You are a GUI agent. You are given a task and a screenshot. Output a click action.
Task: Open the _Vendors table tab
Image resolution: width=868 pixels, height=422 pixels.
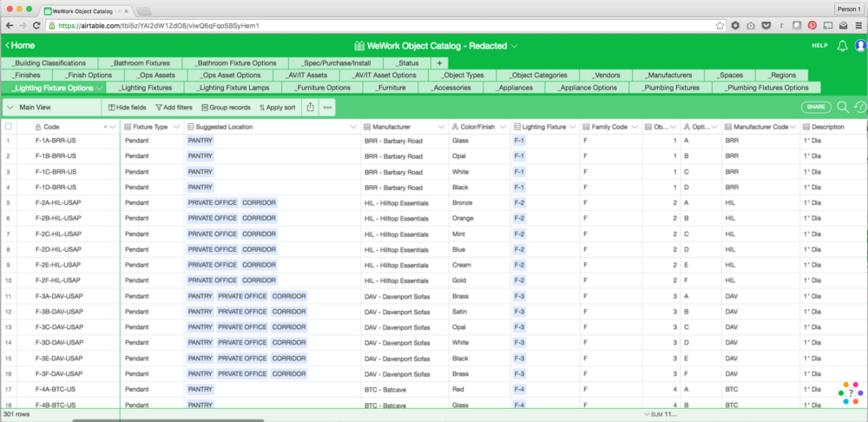click(606, 76)
